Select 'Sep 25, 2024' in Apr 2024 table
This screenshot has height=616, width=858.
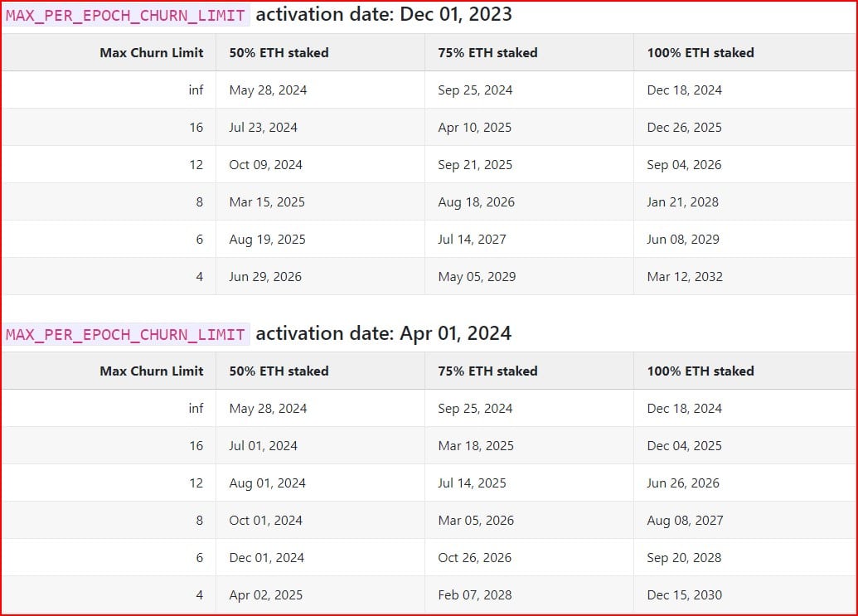475,409
